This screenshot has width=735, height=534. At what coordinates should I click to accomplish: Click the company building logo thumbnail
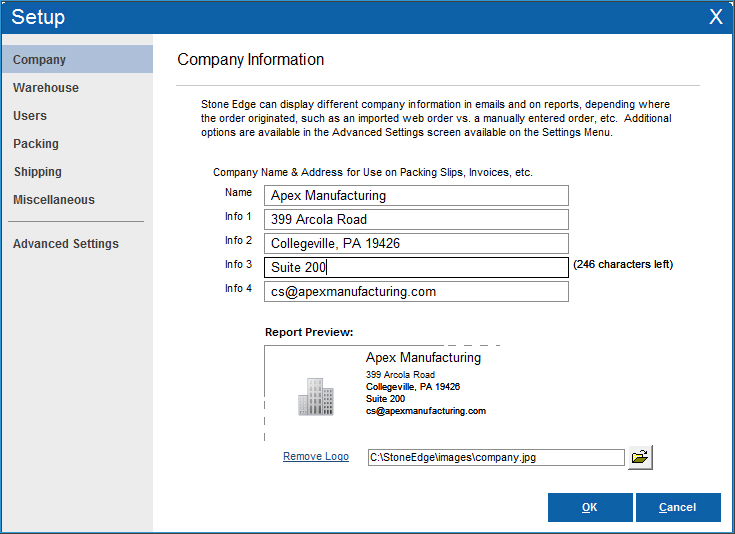coord(315,396)
